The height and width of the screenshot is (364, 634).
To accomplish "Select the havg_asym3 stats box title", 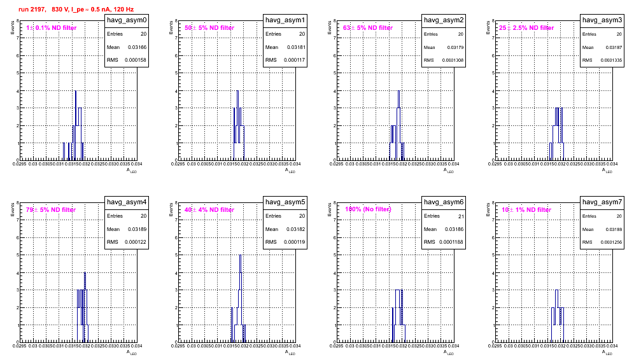I will (x=602, y=20).
